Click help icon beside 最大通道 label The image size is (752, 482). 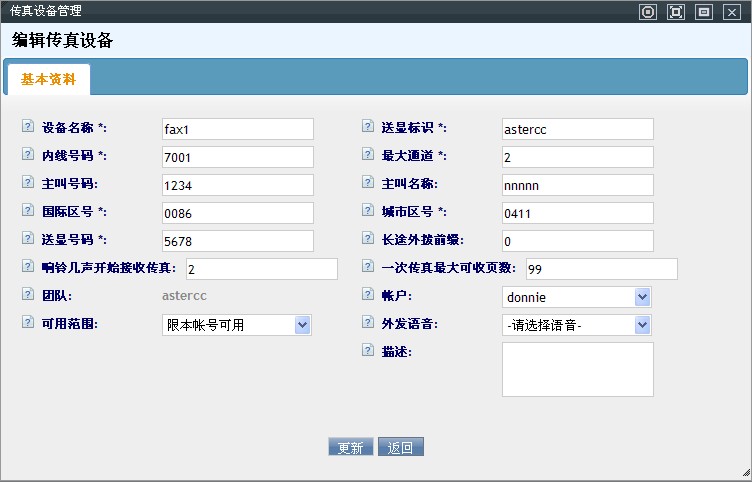pyautogui.click(x=367, y=156)
